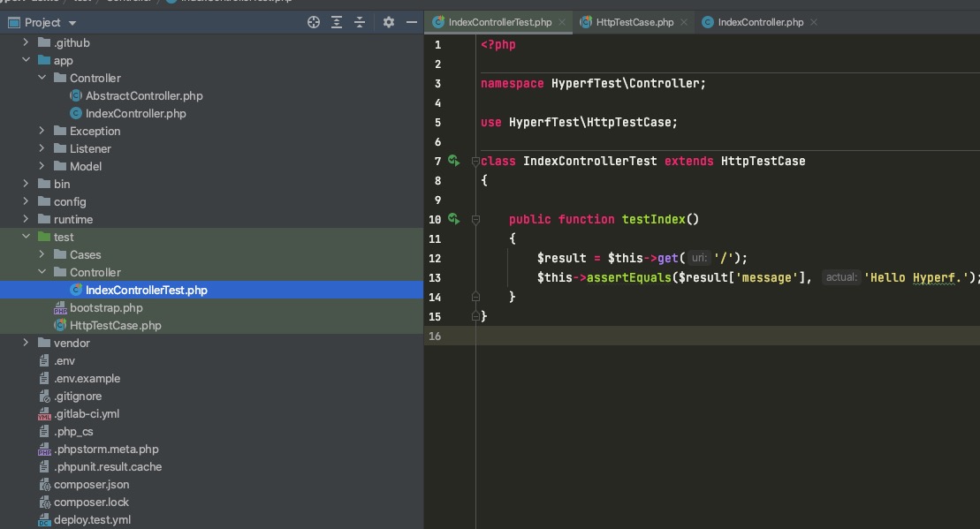Close the IndexController.php tab
The height and width of the screenshot is (529, 980).
coord(814,22)
